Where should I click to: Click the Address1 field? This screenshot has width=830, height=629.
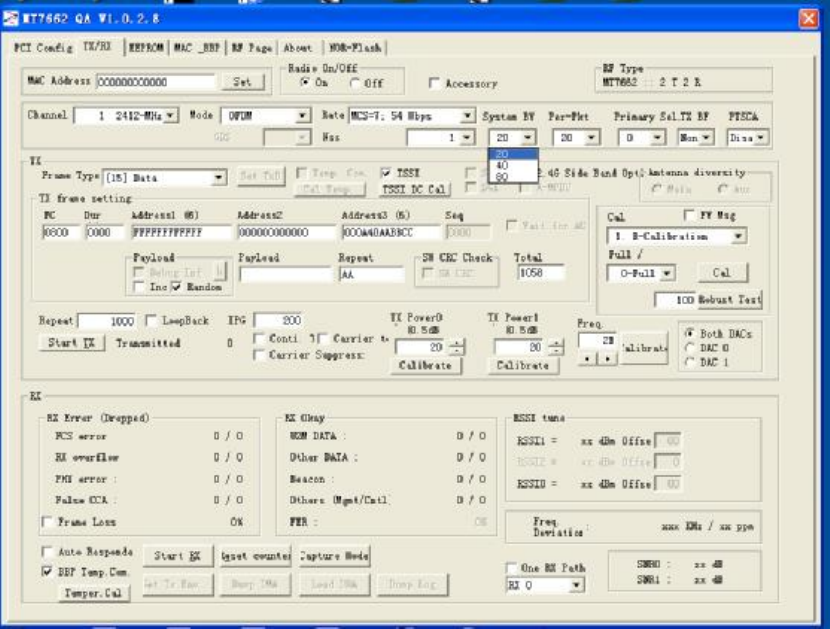click(x=181, y=232)
